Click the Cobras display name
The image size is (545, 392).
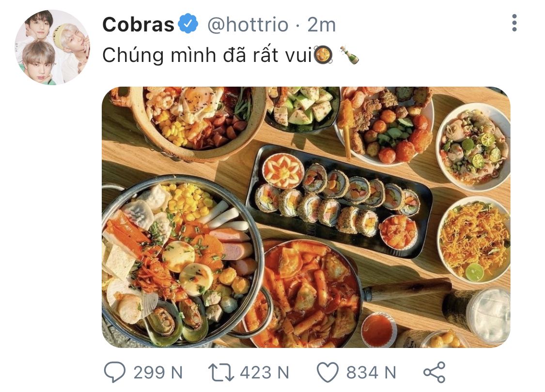pyautogui.click(x=139, y=25)
